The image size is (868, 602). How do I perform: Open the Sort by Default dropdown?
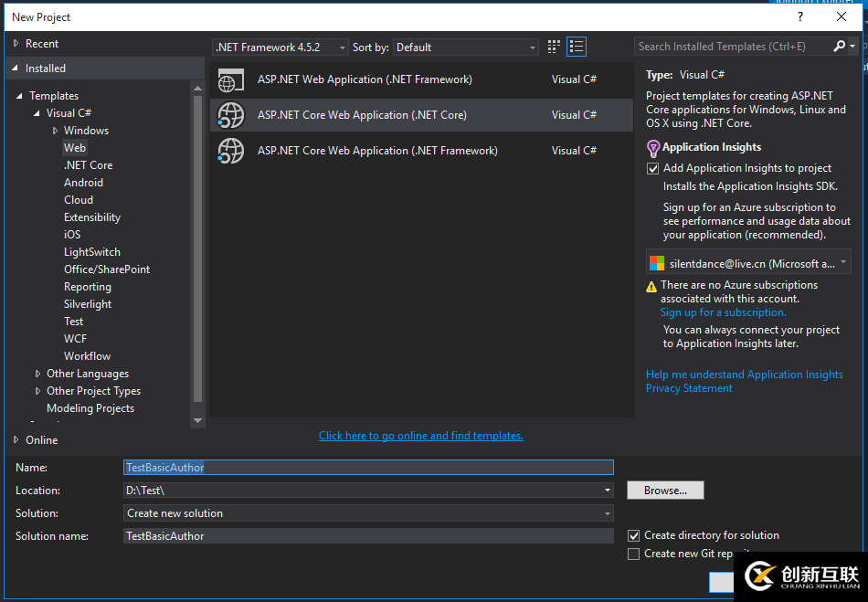click(466, 48)
